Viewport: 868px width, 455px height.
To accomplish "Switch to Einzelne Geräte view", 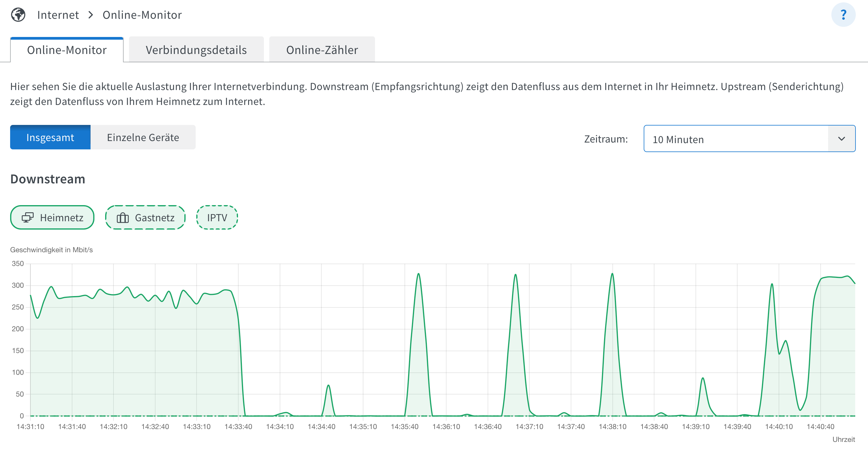I will (x=143, y=137).
